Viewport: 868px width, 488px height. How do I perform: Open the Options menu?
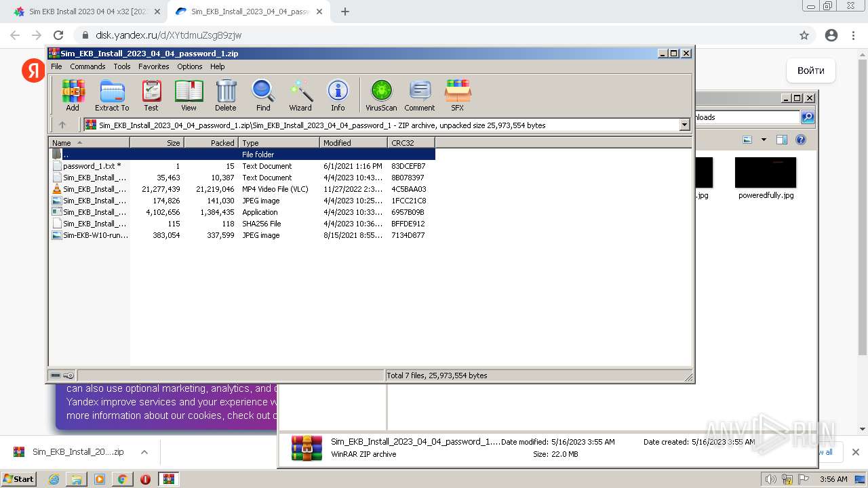click(190, 66)
